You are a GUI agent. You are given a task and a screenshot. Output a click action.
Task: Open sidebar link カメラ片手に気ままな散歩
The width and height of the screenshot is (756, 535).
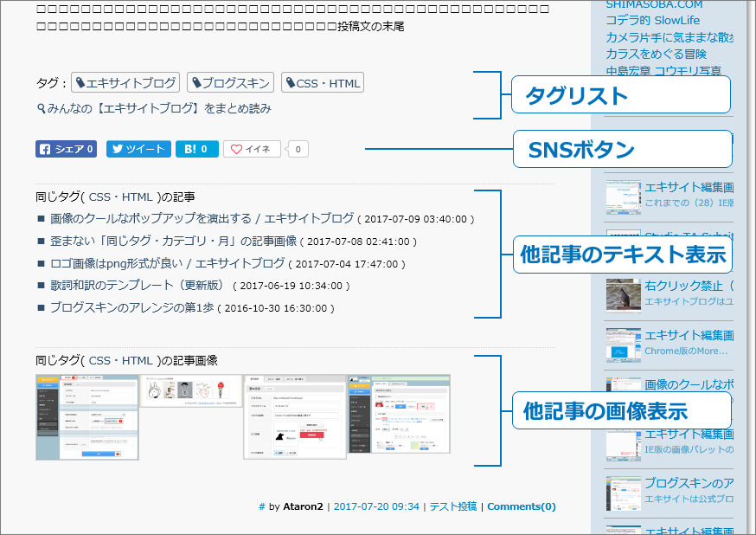(x=670, y=37)
